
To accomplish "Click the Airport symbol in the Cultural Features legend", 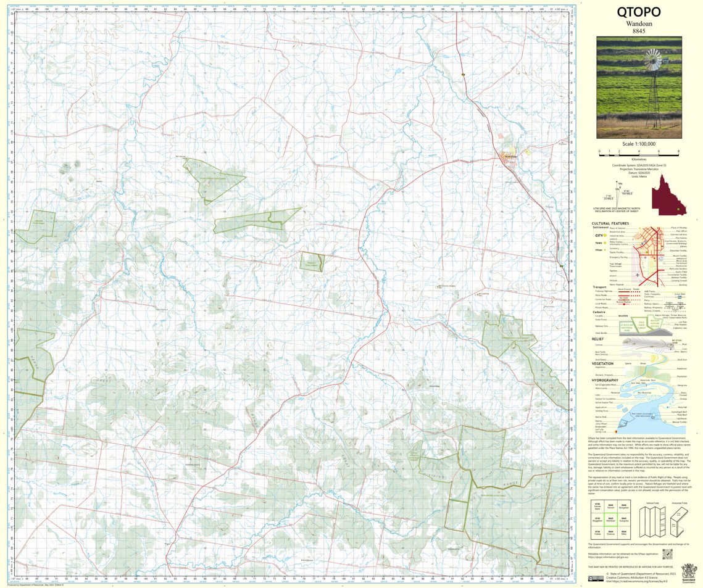I will point(638,275).
